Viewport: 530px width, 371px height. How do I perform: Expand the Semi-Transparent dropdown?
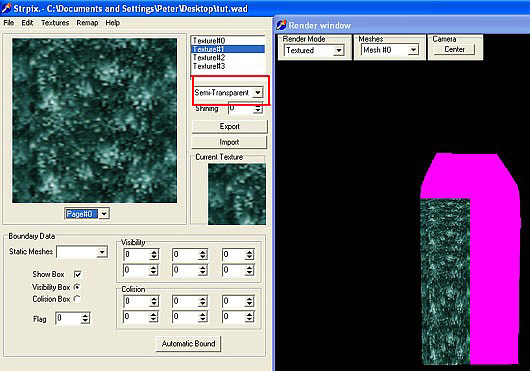click(258, 92)
